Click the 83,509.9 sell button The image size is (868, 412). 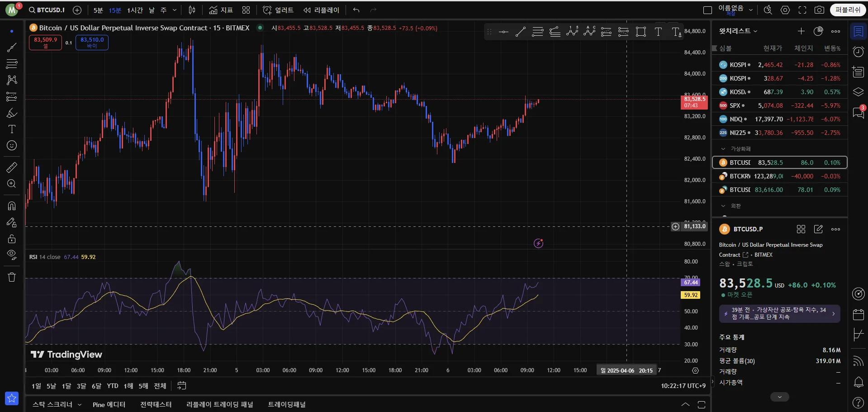(45, 42)
